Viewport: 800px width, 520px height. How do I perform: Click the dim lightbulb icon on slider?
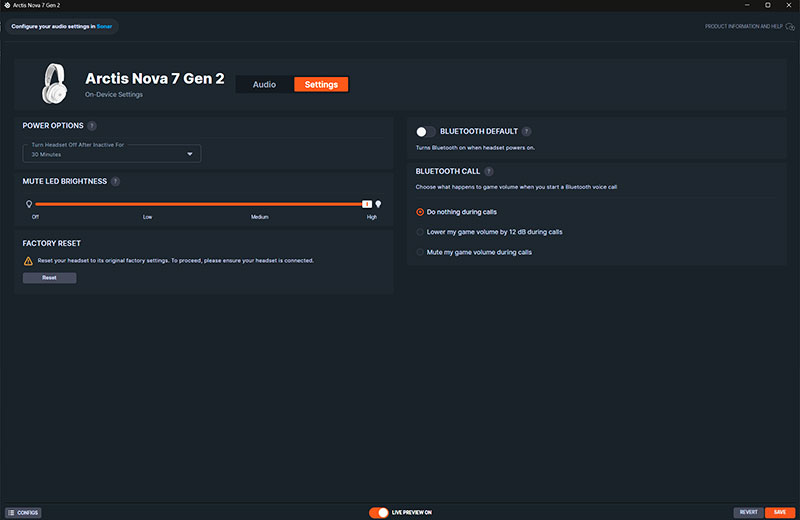29,203
